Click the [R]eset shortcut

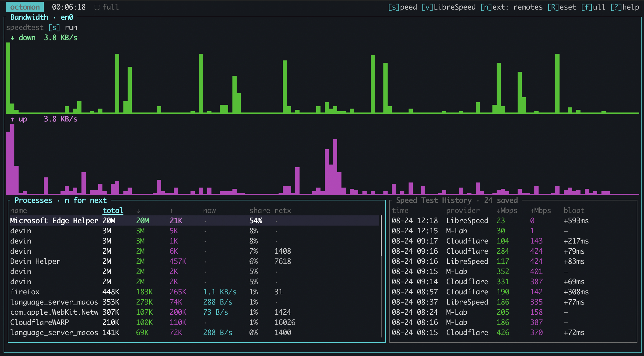562,7
